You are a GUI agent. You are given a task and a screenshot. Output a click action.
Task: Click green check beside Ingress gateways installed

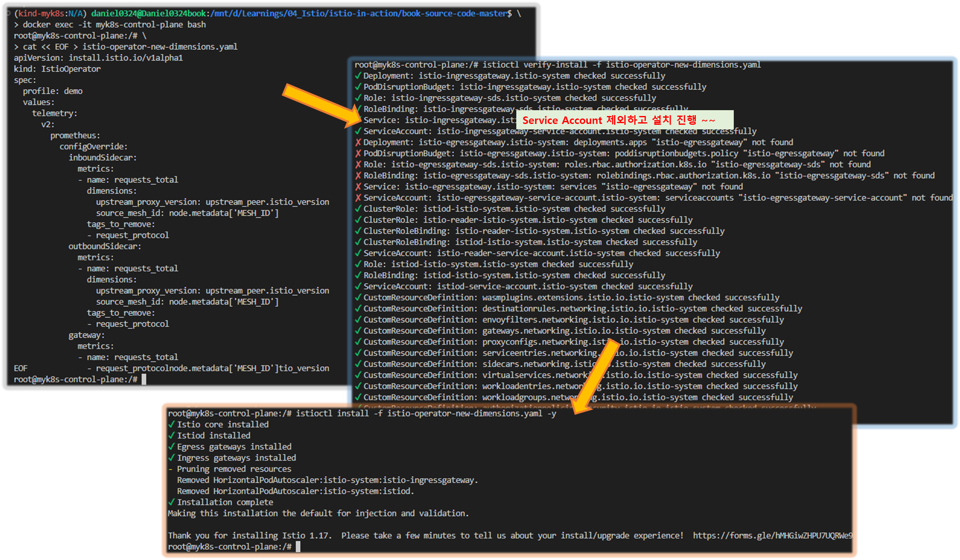point(171,458)
